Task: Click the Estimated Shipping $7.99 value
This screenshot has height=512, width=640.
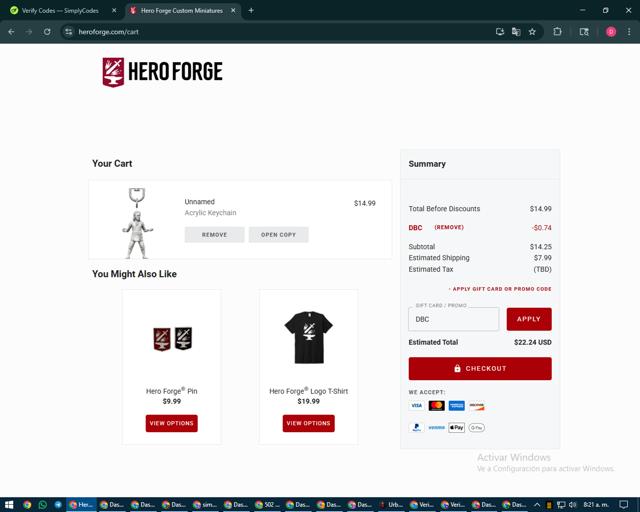Action: pos(542,258)
